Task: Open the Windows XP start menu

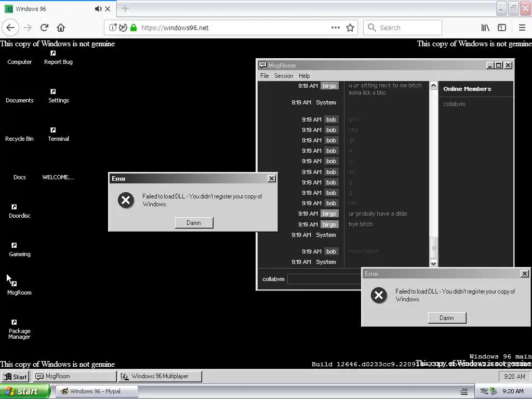Action: click(25, 391)
